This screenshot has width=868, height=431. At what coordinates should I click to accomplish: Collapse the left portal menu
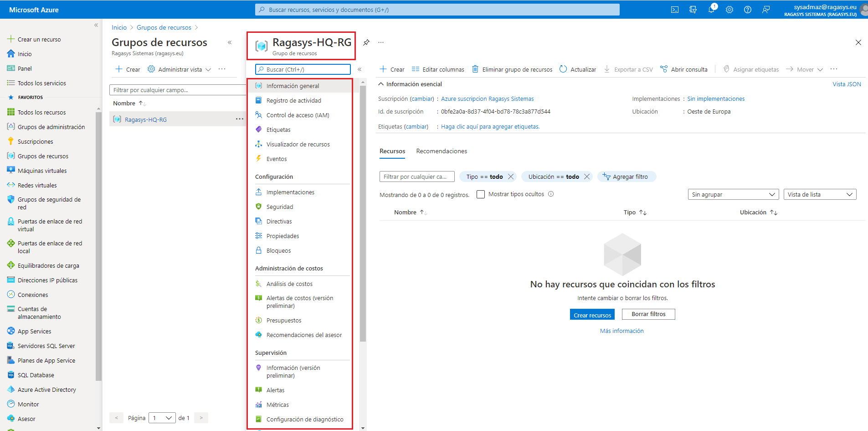(96, 25)
